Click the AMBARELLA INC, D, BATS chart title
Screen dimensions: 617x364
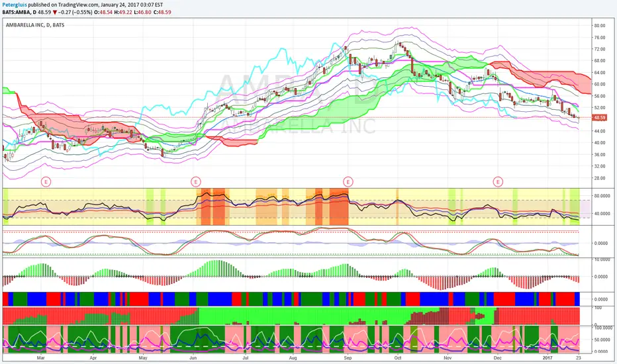(x=35, y=24)
